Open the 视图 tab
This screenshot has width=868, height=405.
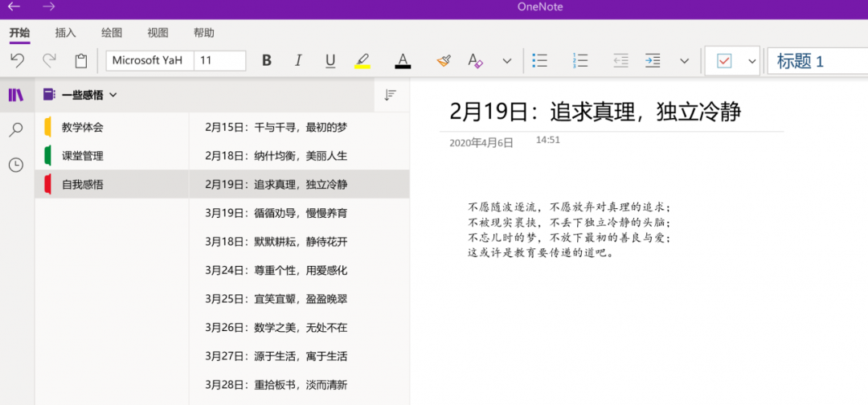(x=158, y=33)
